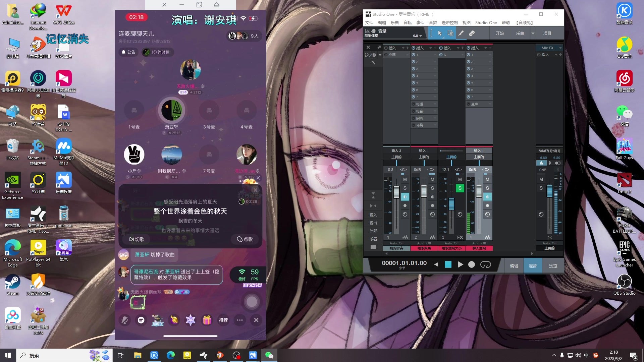The width and height of the screenshot is (644, 362).
Task: Select the Paint pencil tool
Action: (x=461, y=33)
